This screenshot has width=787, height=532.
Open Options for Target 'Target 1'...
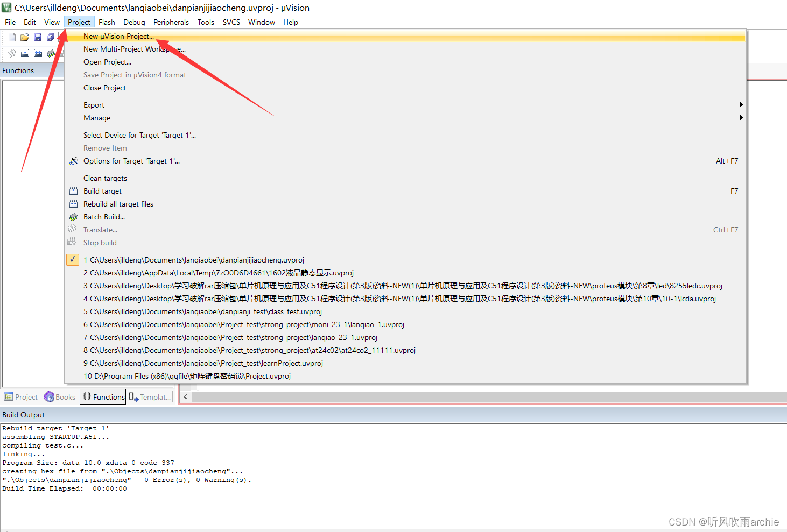point(405,161)
